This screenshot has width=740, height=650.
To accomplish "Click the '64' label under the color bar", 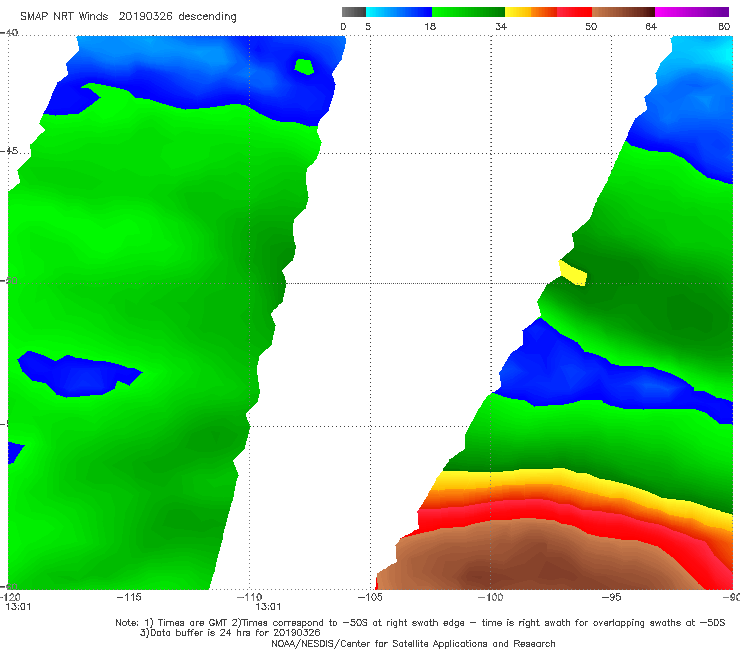I will coord(651,26).
